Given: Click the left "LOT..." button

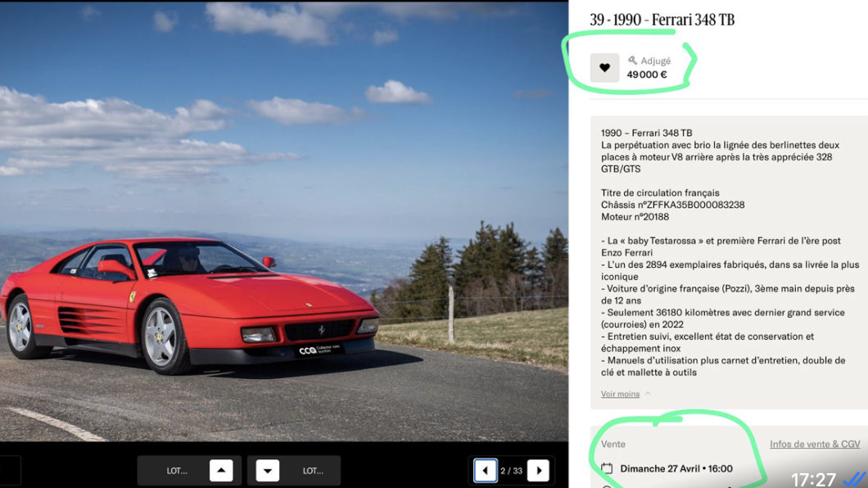Looking at the screenshot, I should [177, 471].
